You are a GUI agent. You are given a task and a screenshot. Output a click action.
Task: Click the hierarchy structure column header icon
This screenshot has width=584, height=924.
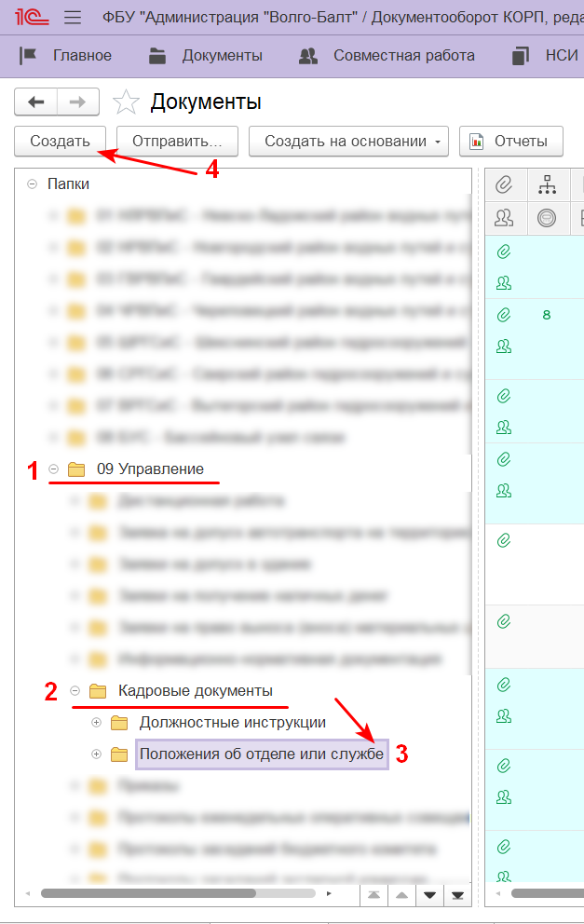pyautogui.click(x=547, y=184)
